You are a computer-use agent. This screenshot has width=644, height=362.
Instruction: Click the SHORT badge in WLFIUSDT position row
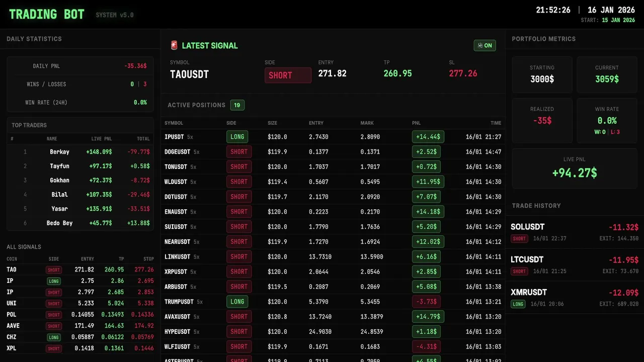click(x=239, y=346)
